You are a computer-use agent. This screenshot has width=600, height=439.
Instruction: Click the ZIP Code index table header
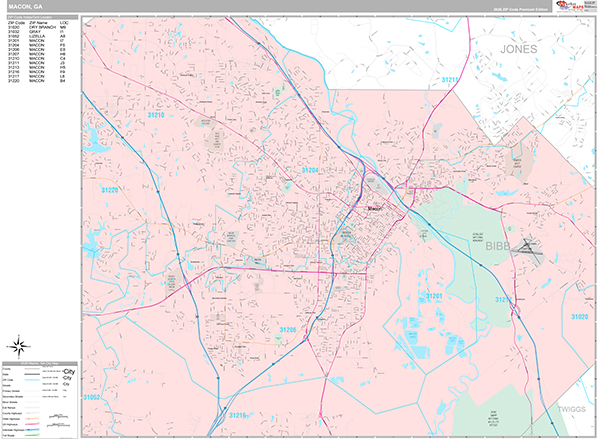tap(40, 17)
